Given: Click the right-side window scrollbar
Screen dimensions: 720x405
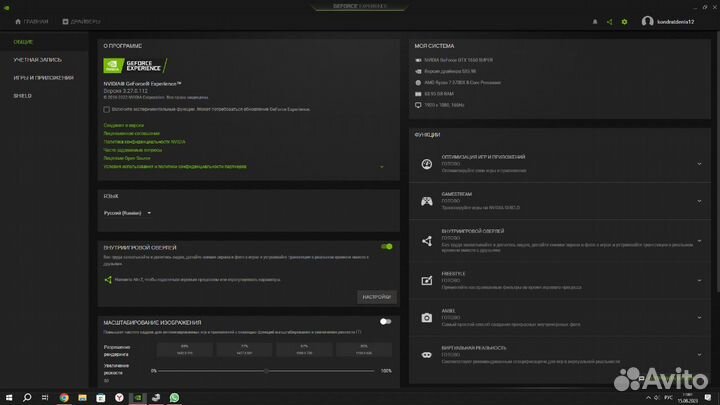Looking at the screenshot, I should click(717, 161).
